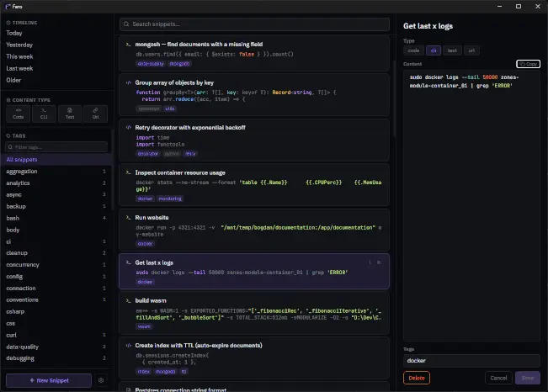Image resolution: width=548 pixels, height=392 pixels.
Task: Select the config tag
Action: click(x=56, y=277)
